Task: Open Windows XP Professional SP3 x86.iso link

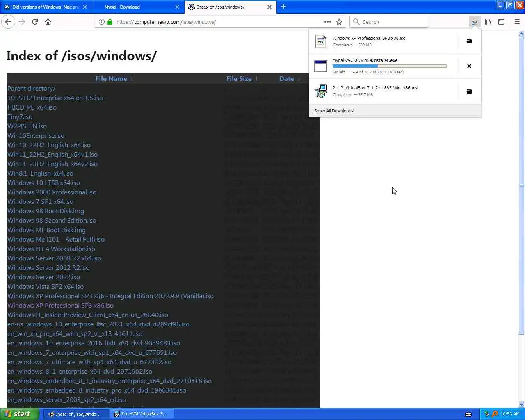Action: click(60, 305)
